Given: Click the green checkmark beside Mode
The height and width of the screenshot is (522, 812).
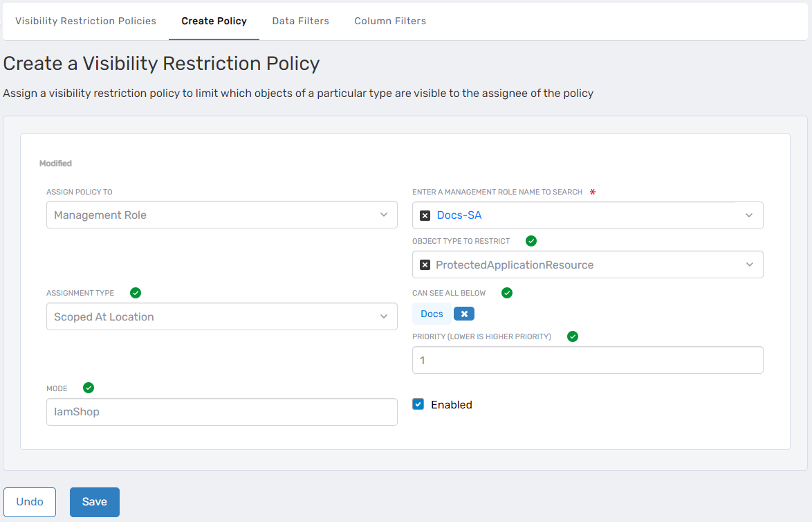Looking at the screenshot, I should (x=89, y=388).
